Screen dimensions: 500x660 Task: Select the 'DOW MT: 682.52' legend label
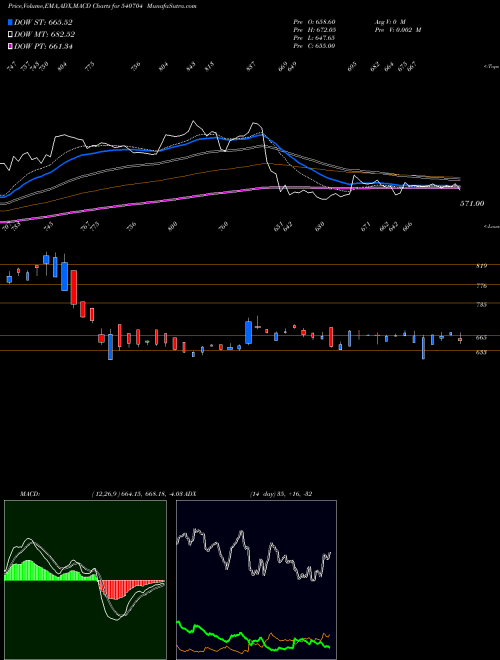click(x=45, y=35)
